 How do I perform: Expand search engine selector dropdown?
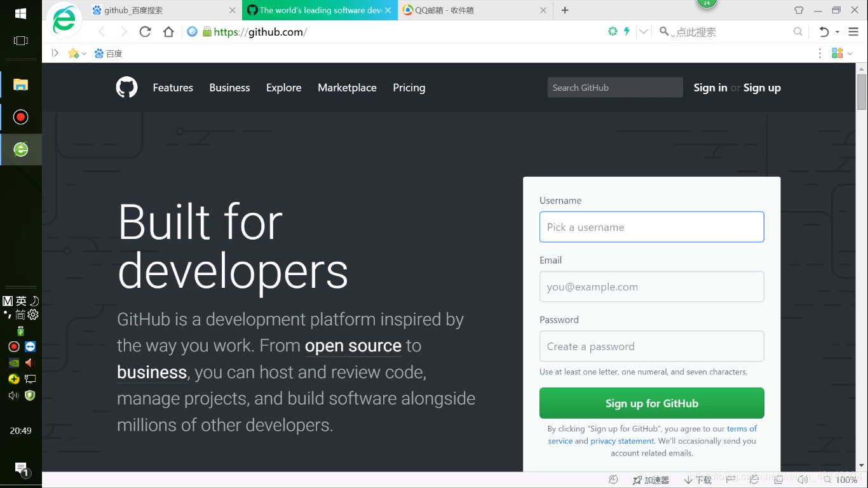click(672, 34)
